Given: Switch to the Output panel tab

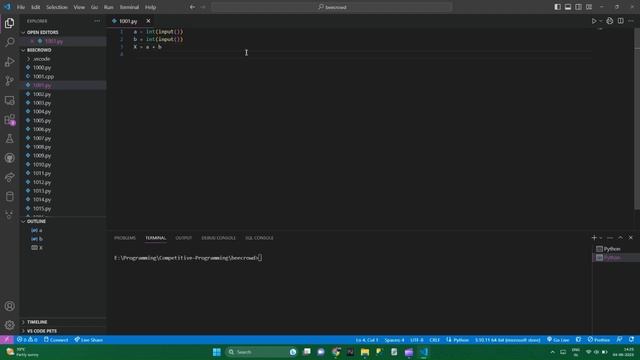Looking at the screenshot, I should pos(184,238).
